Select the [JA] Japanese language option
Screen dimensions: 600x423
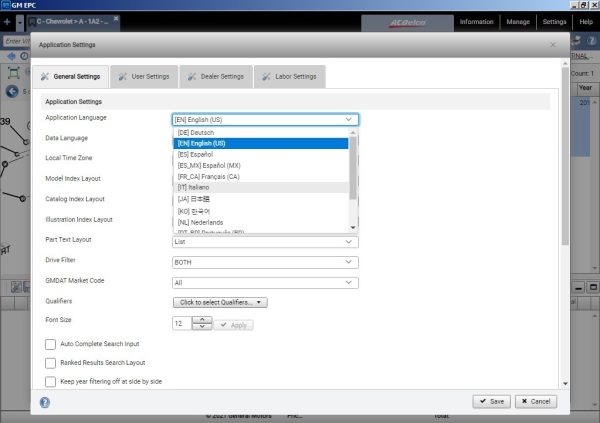click(x=261, y=199)
